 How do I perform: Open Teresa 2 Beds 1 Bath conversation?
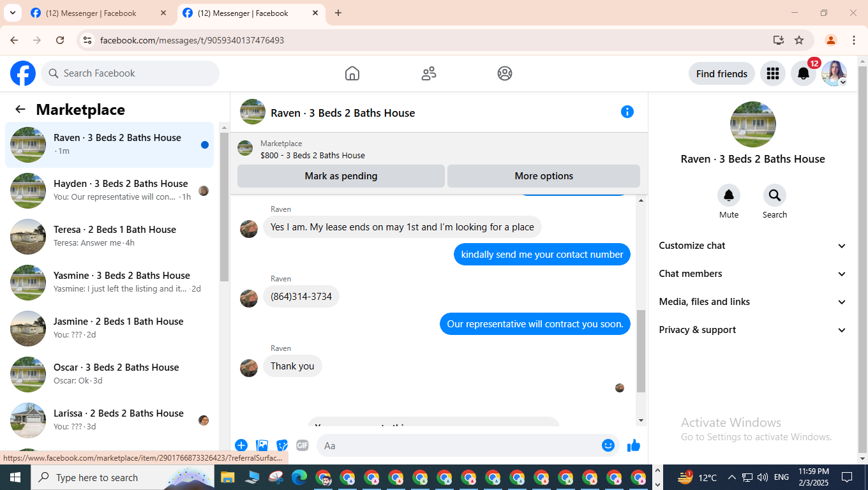pyautogui.click(x=110, y=237)
